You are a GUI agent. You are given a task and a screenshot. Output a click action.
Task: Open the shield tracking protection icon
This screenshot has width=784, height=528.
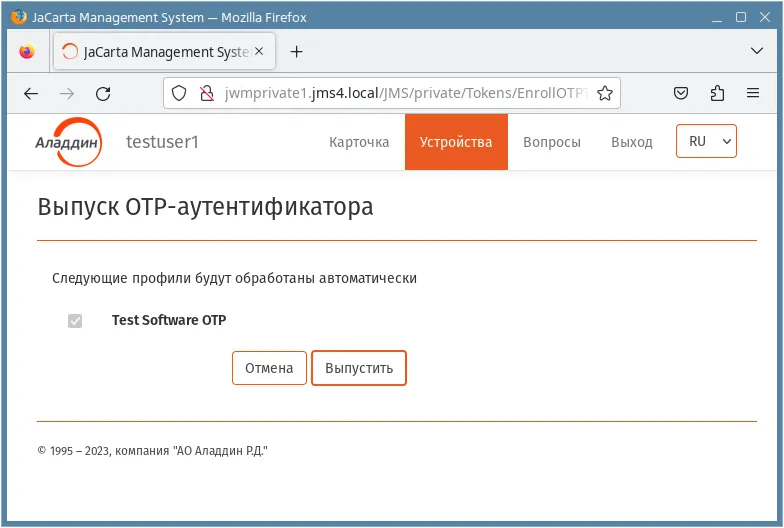coord(179,93)
